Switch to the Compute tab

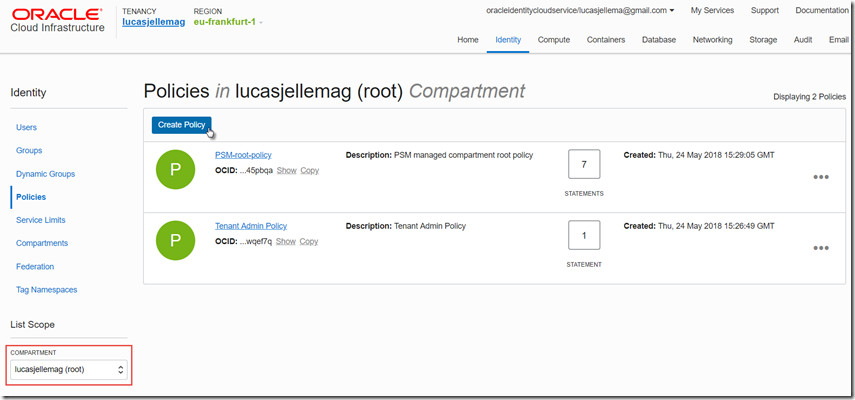point(554,40)
